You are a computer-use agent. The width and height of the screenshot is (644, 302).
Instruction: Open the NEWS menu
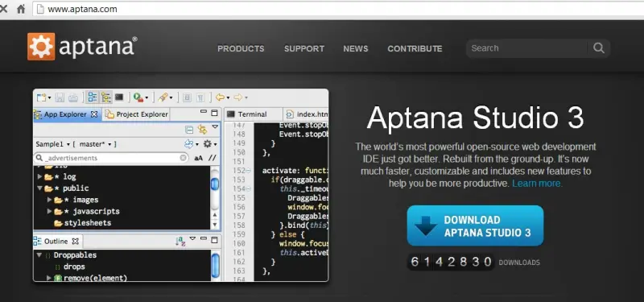tap(356, 48)
